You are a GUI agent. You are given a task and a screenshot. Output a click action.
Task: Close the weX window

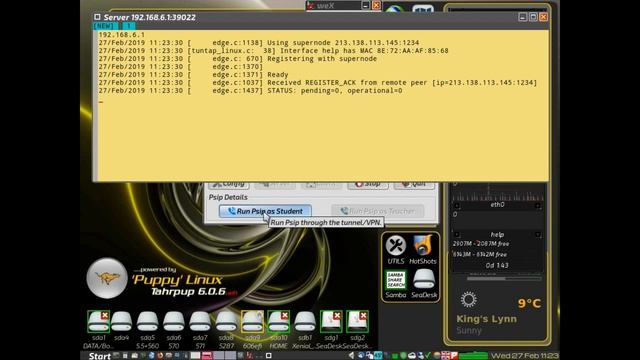(x=376, y=5)
